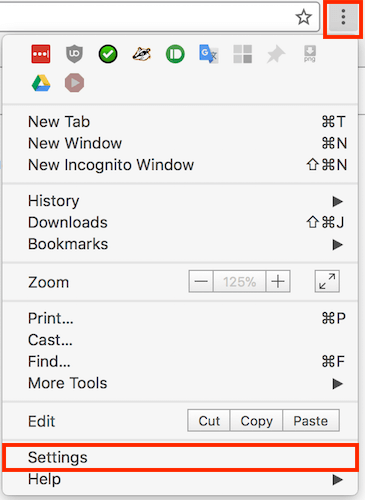This screenshot has height=500, width=365.
Task: Click the PNG download extension icon
Action: pyautogui.click(x=310, y=54)
